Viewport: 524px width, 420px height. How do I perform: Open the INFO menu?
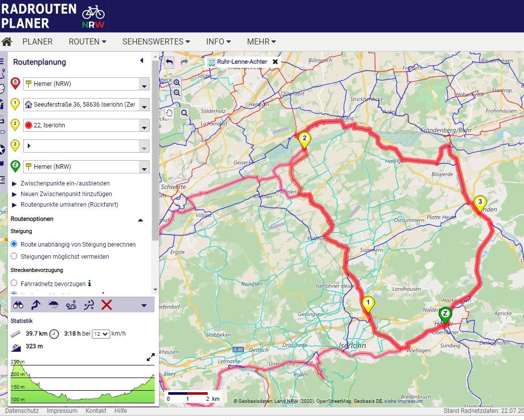(x=219, y=42)
